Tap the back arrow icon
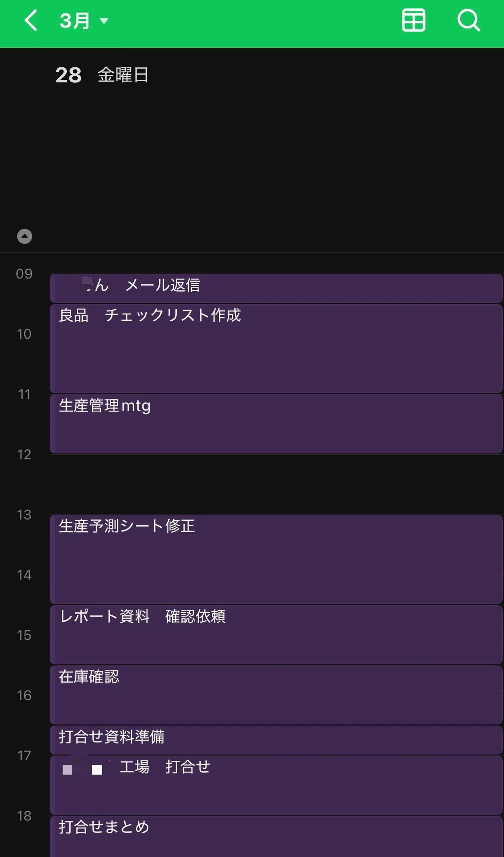 pyautogui.click(x=31, y=20)
